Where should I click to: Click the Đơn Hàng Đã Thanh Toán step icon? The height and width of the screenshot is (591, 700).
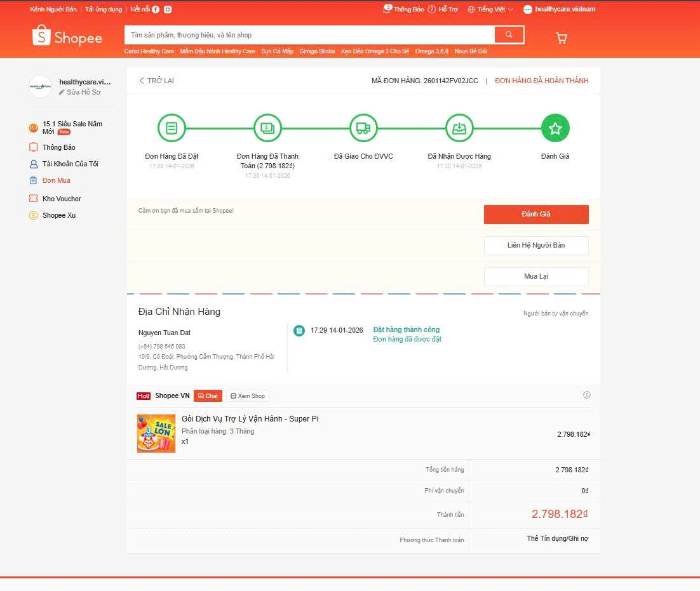pyautogui.click(x=267, y=128)
